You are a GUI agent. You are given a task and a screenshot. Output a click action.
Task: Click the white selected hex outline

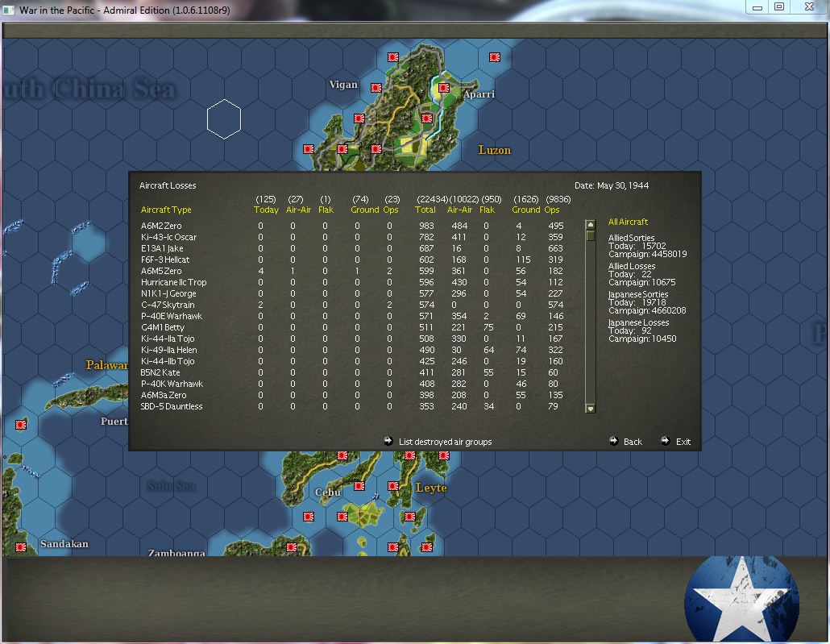[x=224, y=119]
